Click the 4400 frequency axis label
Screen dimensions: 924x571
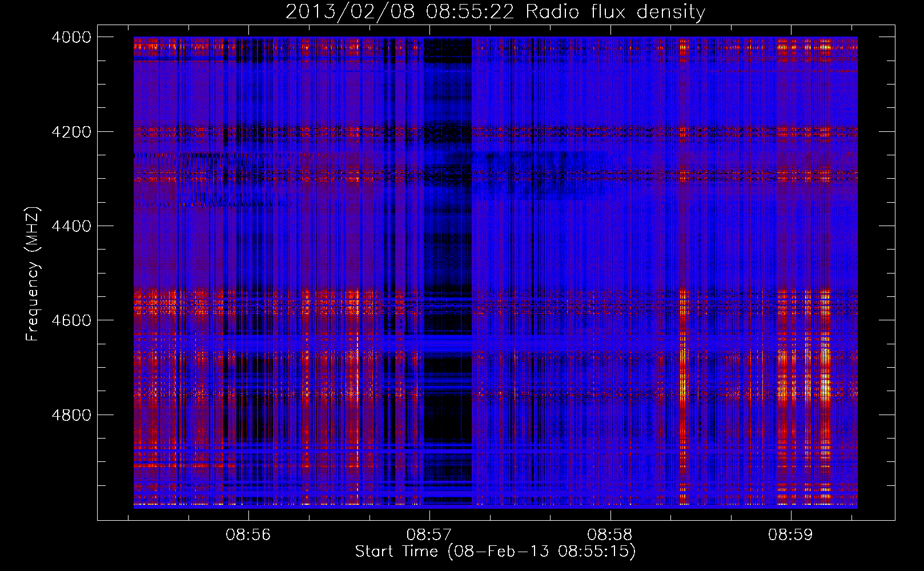coord(71,226)
